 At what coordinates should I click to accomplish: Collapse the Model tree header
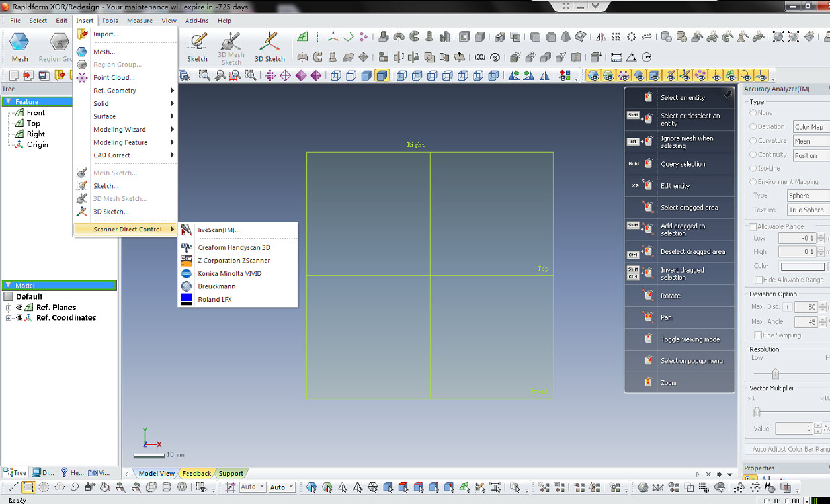coord(9,286)
